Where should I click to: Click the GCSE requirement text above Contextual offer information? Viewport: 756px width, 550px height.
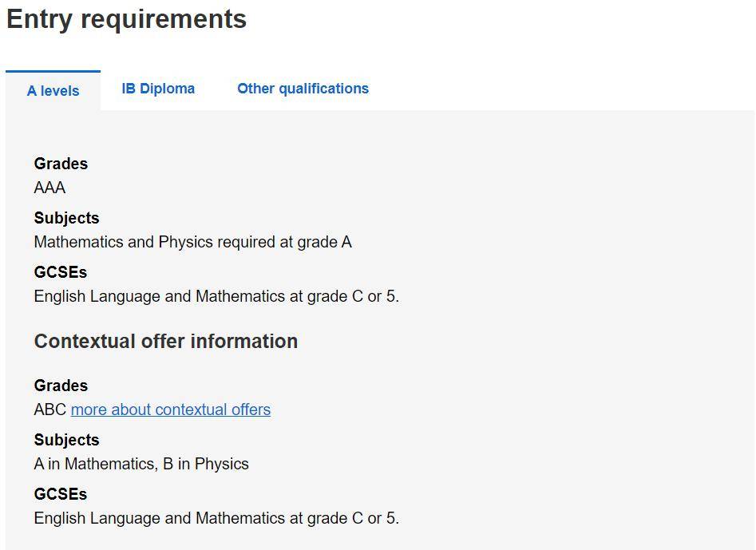(x=216, y=296)
